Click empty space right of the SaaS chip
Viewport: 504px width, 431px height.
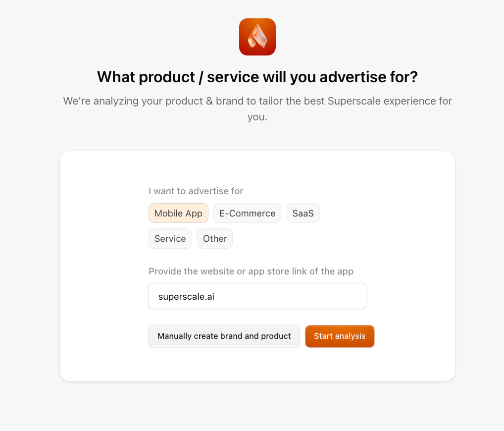347,214
